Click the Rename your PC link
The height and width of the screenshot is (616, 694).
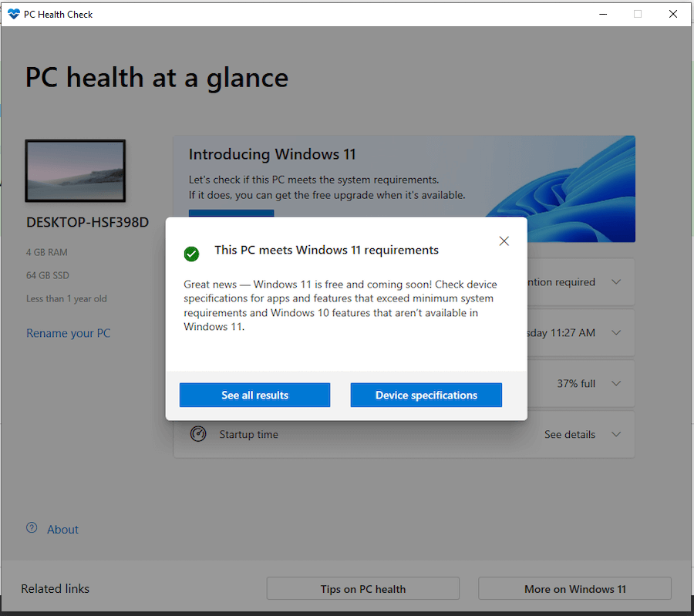tap(68, 332)
